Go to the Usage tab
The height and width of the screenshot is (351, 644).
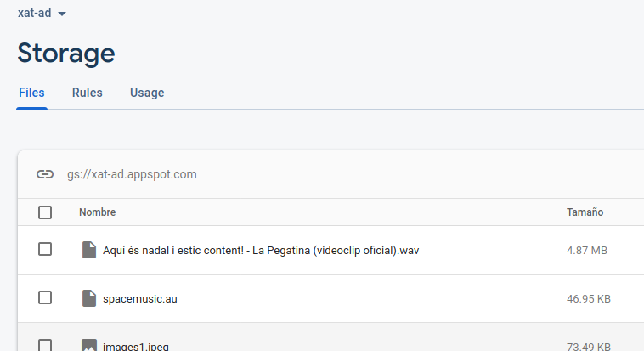point(147,93)
